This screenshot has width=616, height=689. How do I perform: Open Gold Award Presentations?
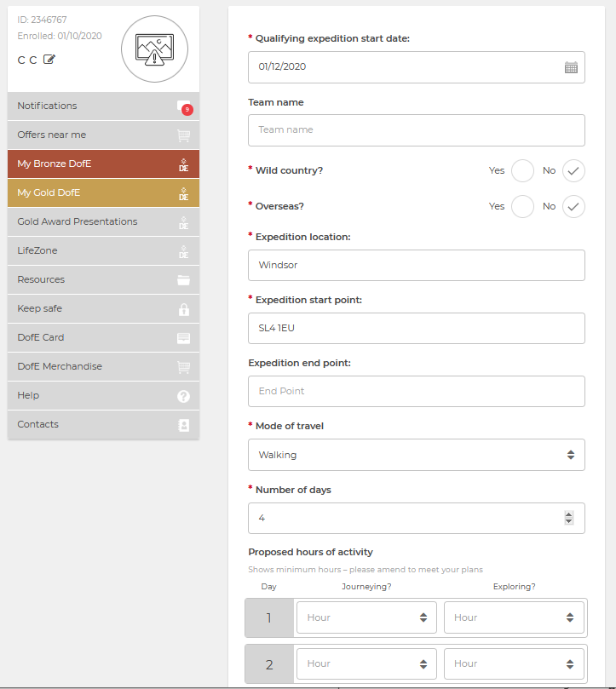point(103,222)
